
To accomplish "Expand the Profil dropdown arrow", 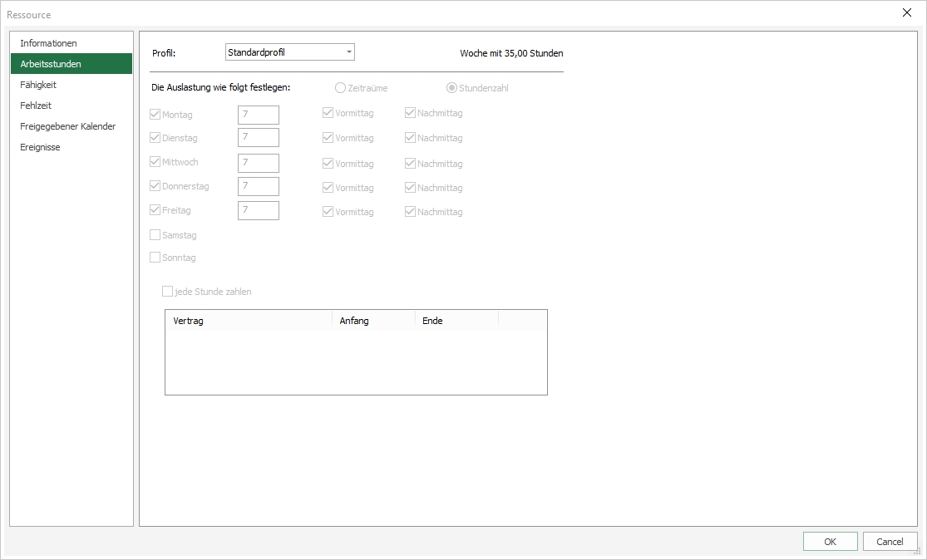I will [x=348, y=52].
